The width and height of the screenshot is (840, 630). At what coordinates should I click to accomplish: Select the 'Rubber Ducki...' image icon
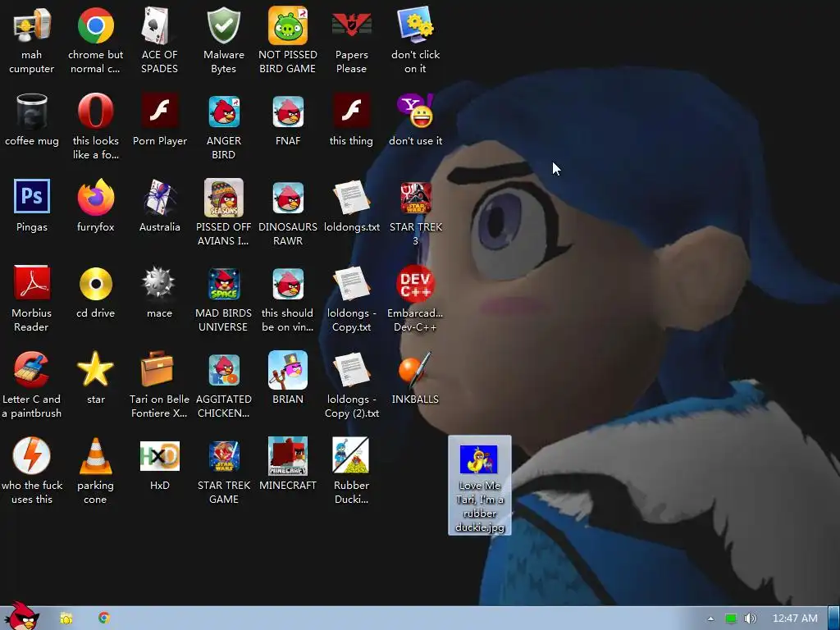tap(351, 456)
